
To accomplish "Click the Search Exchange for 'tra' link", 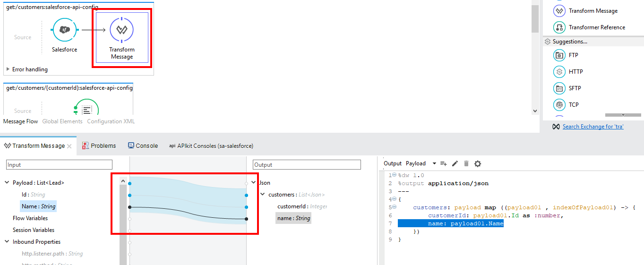I will (x=592, y=127).
